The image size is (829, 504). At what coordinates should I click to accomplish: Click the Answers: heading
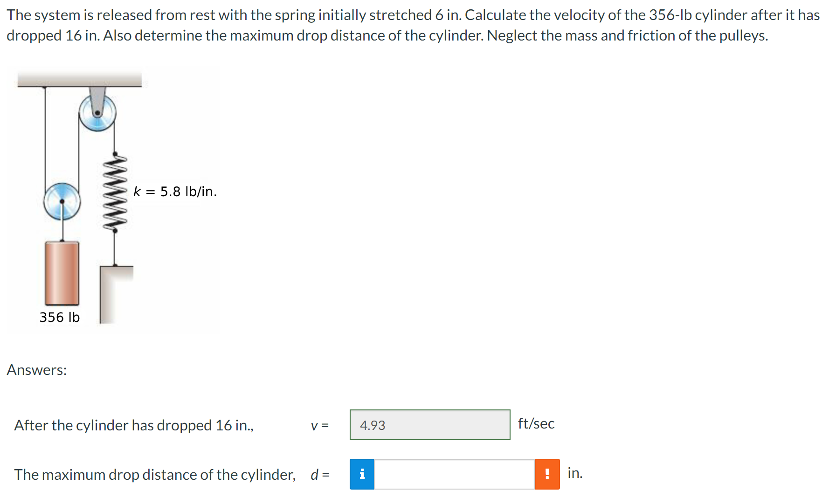tap(37, 370)
